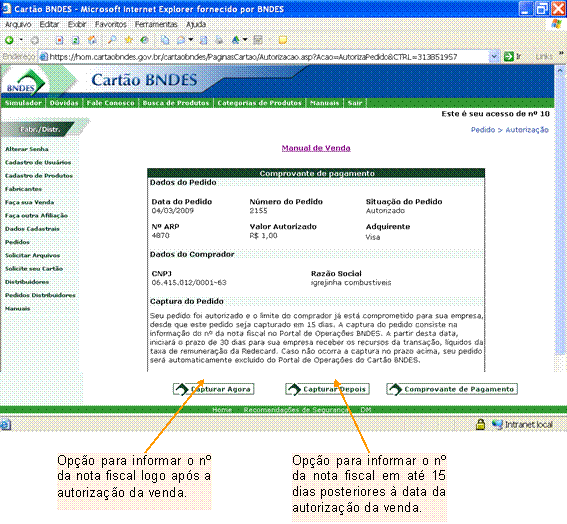Open the Ajuda menu
Image resolution: width=567 pixels, height=524 pixels.
click(196, 25)
